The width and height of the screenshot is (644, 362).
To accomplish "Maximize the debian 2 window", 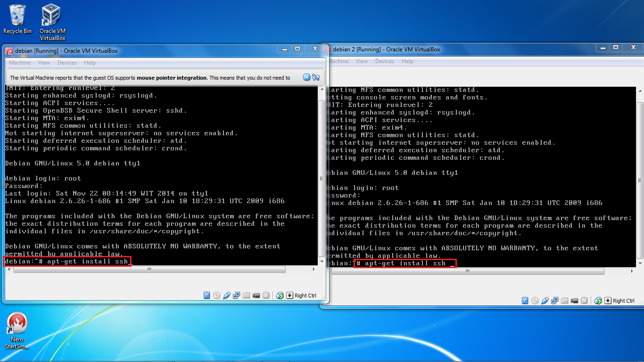I will click(616, 47).
